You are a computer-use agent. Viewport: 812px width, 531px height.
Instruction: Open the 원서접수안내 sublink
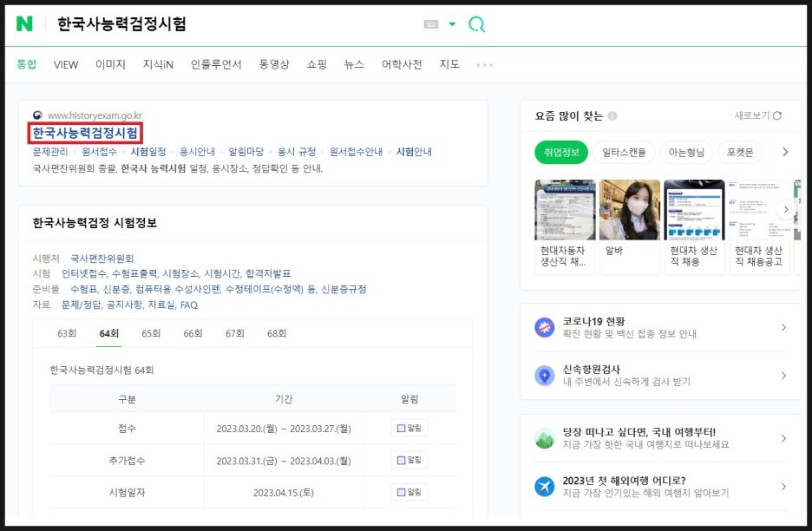tap(357, 152)
